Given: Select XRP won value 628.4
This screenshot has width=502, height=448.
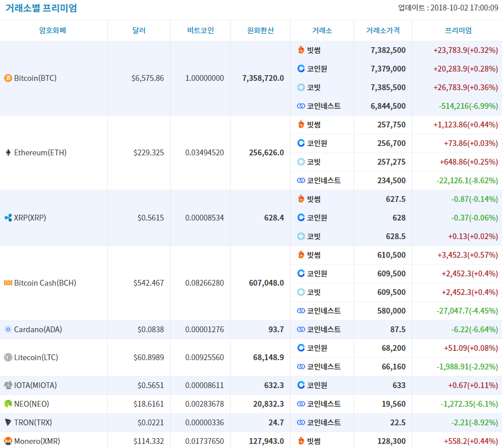Looking at the screenshot, I should (x=274, y=218).
